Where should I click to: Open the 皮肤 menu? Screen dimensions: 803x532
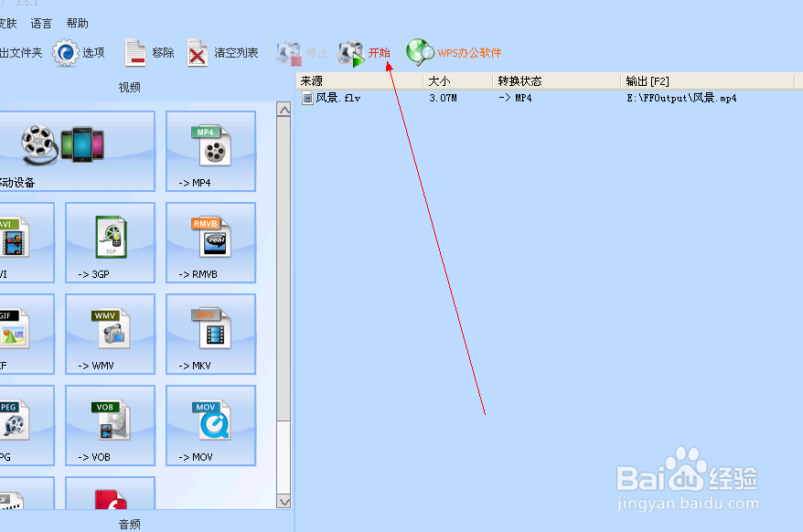(x=7, y=23)
